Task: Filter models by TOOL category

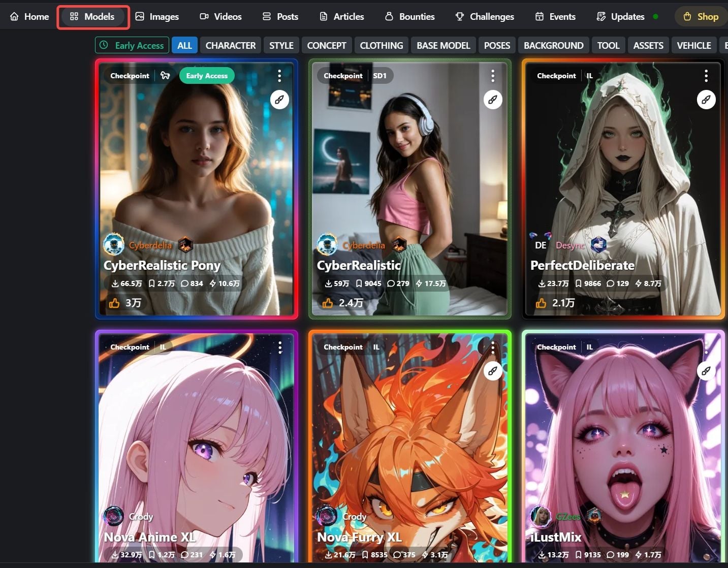Action: [x=608, y=45]
